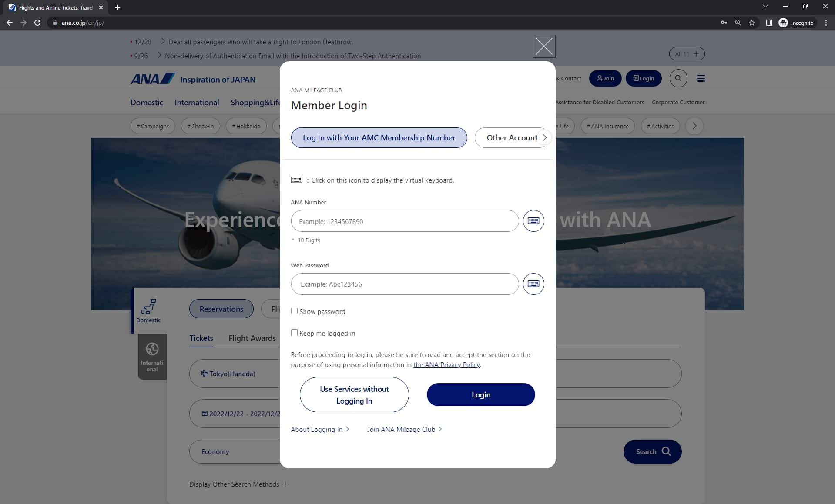This screenshot has height=504, width=835.
Task: Select the International globe icon tab
Action: pyautogui.click(x=152, y=357)
